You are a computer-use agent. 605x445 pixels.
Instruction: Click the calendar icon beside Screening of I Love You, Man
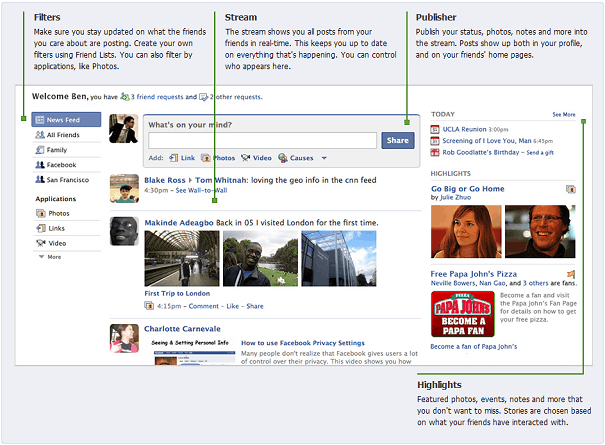click(x=435, y=141)
